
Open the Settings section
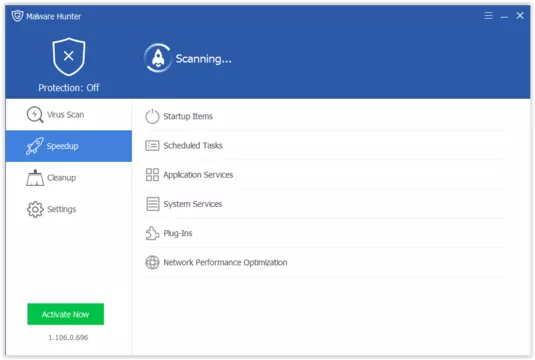[69, 209]
